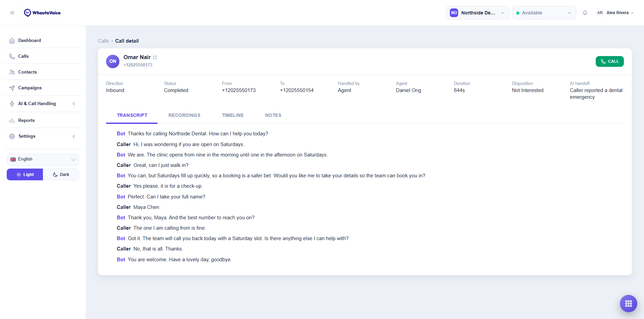Go back via Calls breadcrumb link
Viewport: 644px width, 319px height.
[x=103, y=41]
